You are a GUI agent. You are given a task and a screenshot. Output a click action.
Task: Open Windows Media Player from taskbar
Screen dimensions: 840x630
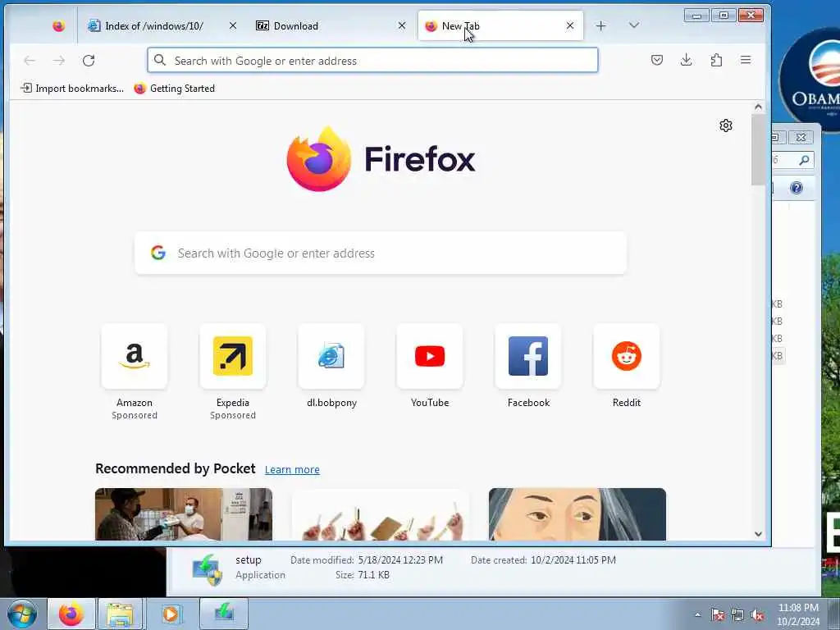click(170, 614)
